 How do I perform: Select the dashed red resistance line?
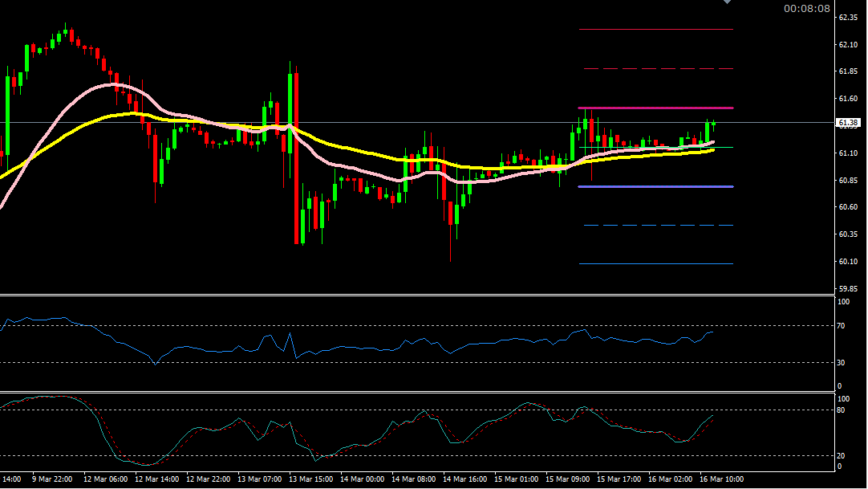(x=658, y=69)
